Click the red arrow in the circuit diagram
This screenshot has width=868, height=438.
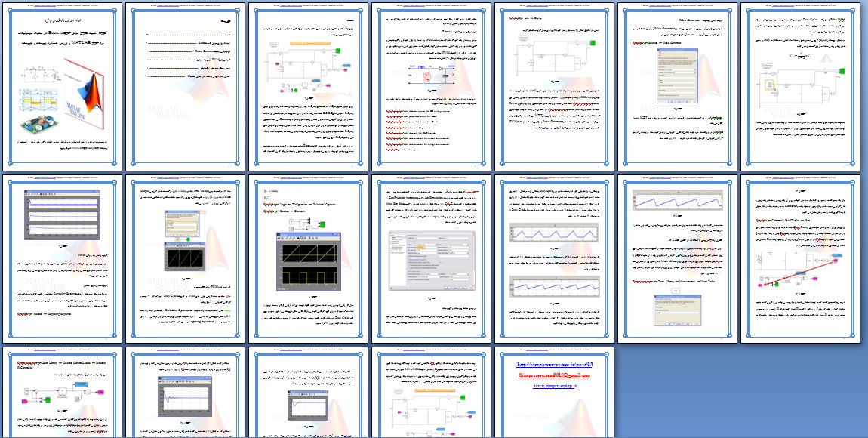[x=800, y=270]
